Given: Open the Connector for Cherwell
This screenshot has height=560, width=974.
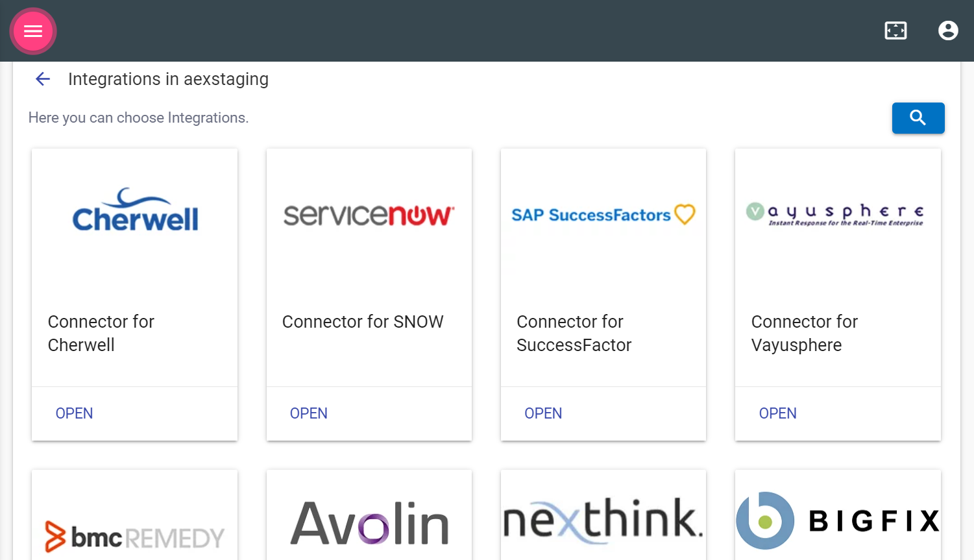Looking at the screenshot, I should 74,413.
